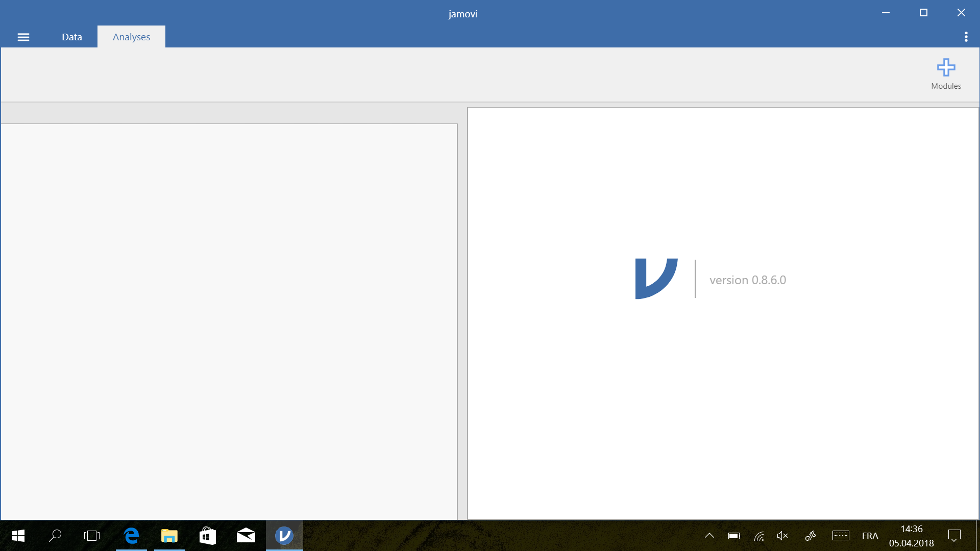Open File Explorer from the taskbar
The image size is (980, 551).
pos(169,536)
